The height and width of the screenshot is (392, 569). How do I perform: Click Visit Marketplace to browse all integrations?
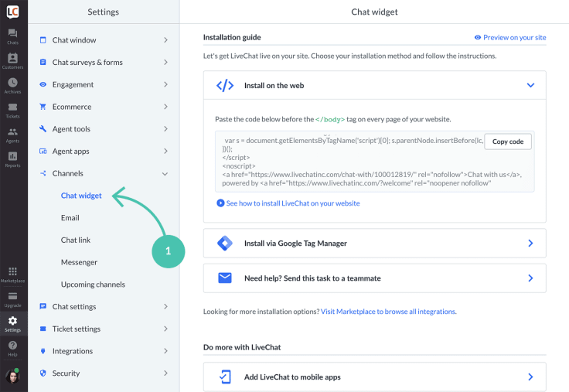click(x=389, y=312)
